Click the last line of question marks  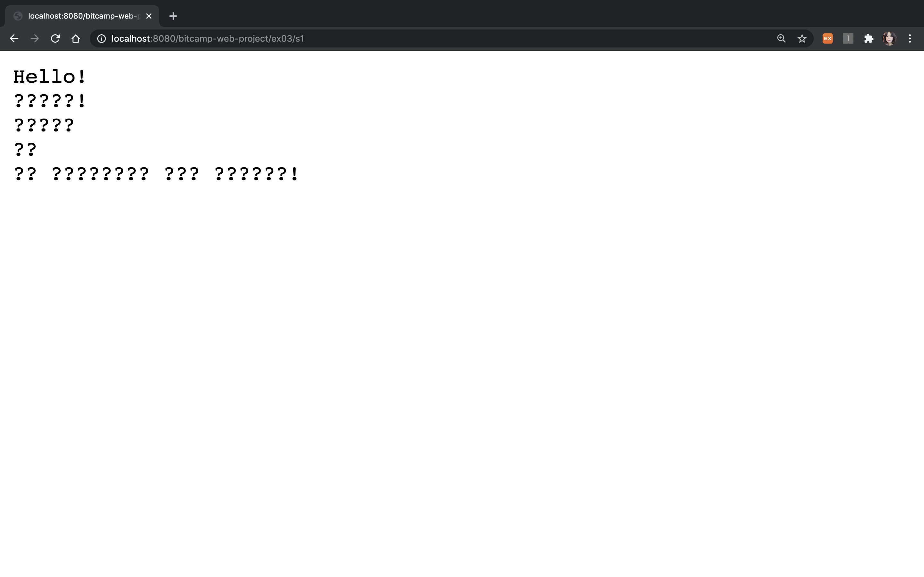(x=156, y=174)
